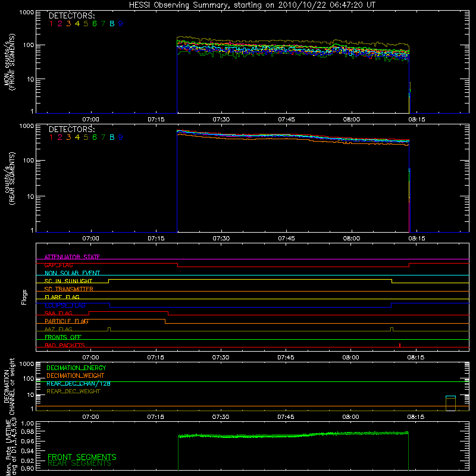Image resolution: width=476 pixels, height=476 pixels.
Task: Click the NON_SOLAR_EVENT flag label
Action: (x=72, y=273)
